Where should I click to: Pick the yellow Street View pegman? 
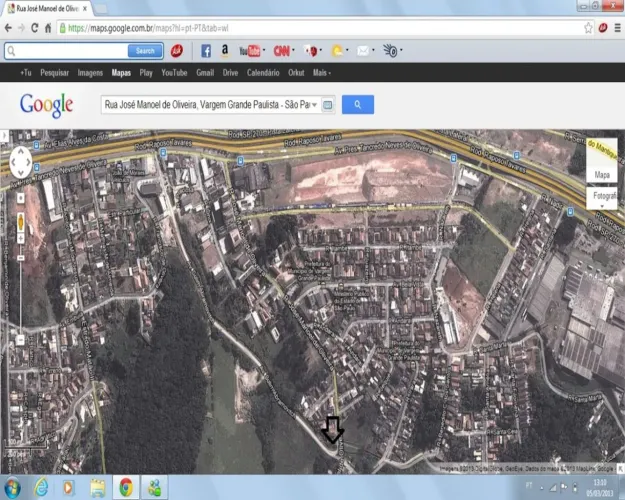tap(21, 222)
